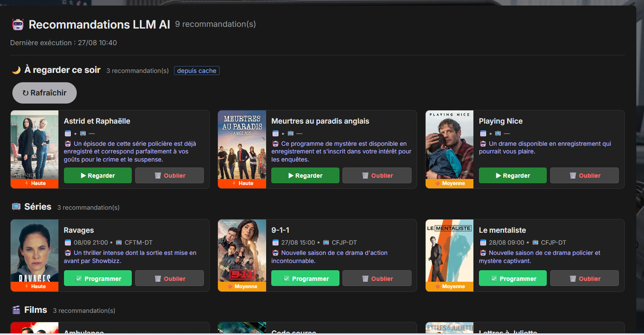Schedule 9-1-1 using its Programmer button
The height and width of the screenshot is (335, 644).
coord(305,278)
